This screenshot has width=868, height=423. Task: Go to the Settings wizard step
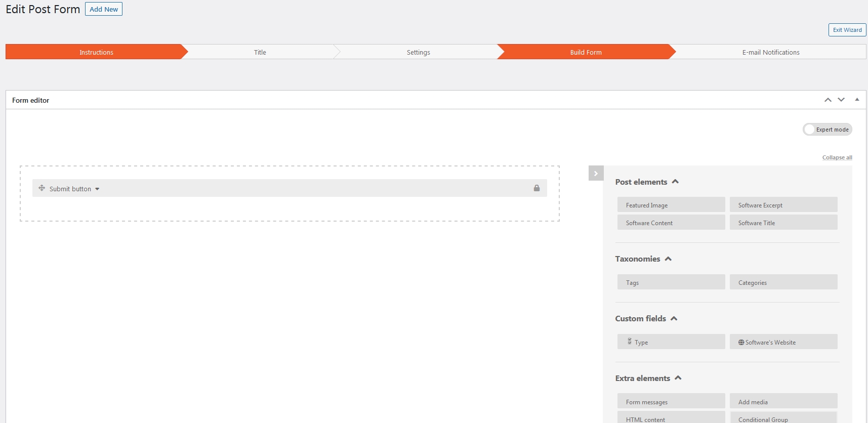pyautogui.click(x=418, y=52)
